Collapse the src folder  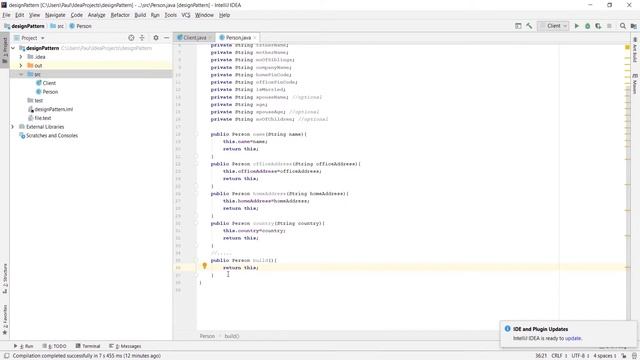tap(21, 74)
